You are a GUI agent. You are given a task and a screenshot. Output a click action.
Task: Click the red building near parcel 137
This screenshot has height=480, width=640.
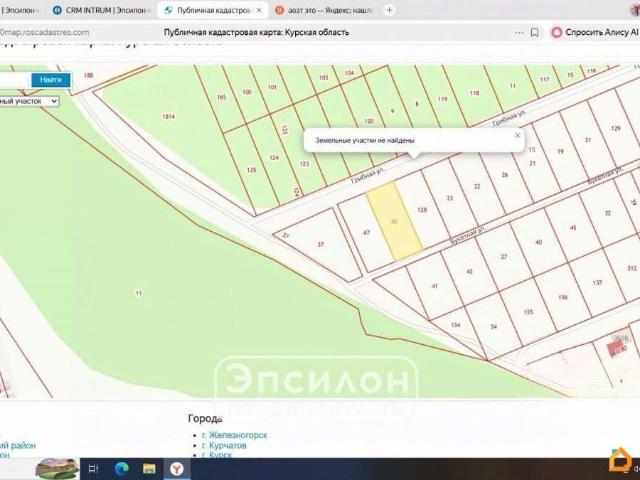[x=615, y=349]
